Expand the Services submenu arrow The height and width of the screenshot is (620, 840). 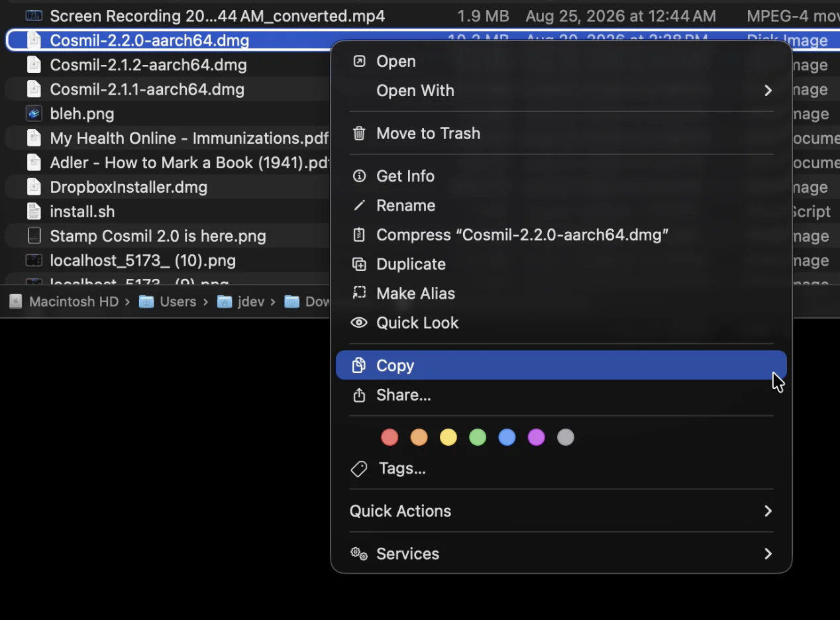point(768,553)
